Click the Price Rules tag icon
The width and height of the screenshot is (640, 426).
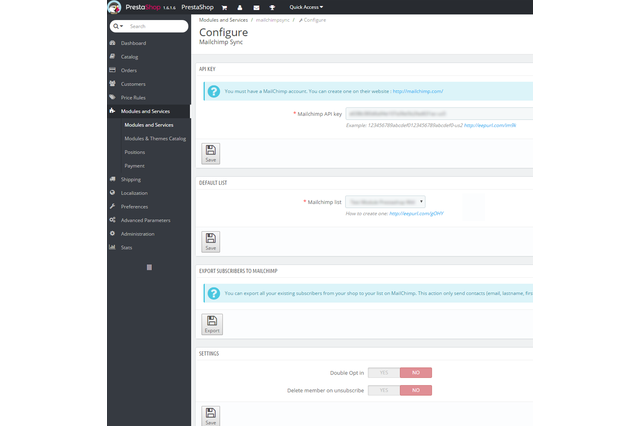tap(112, 97)
